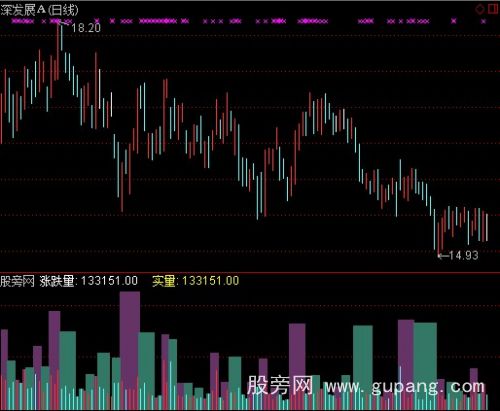This screenshot has height=411, width=500.
Task: Click the red diamond icon at chart corner
Action: coord(480,9)
